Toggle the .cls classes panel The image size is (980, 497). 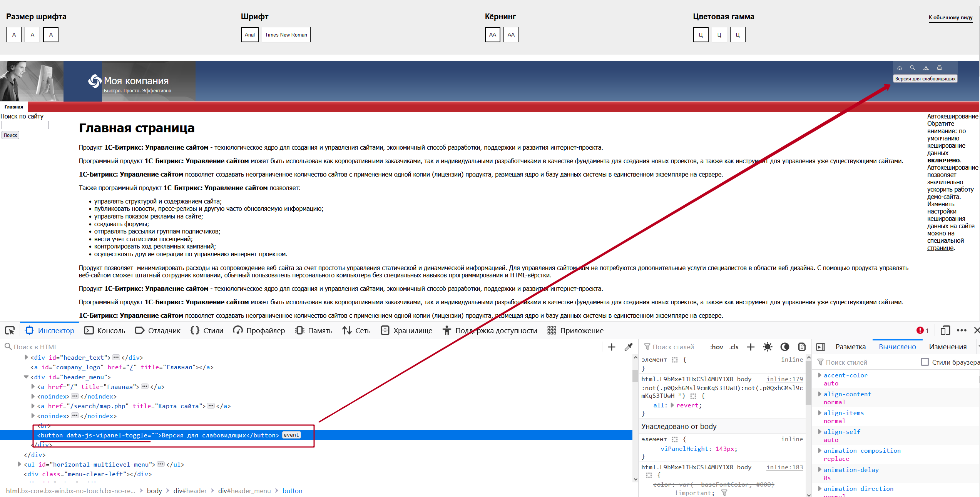pyautogui.click(x=734, y=347)
